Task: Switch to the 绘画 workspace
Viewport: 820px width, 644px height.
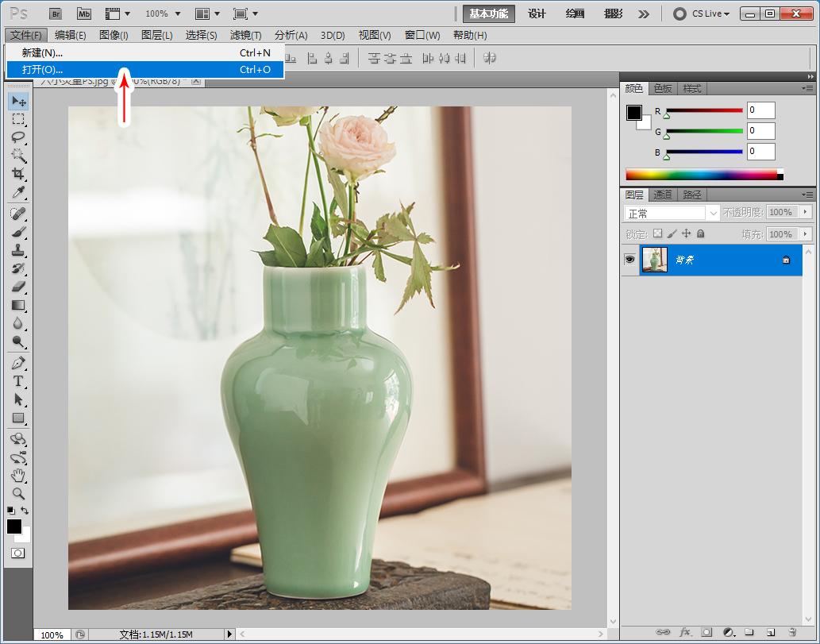Action: pyautogui.click(x=575, y=13)
